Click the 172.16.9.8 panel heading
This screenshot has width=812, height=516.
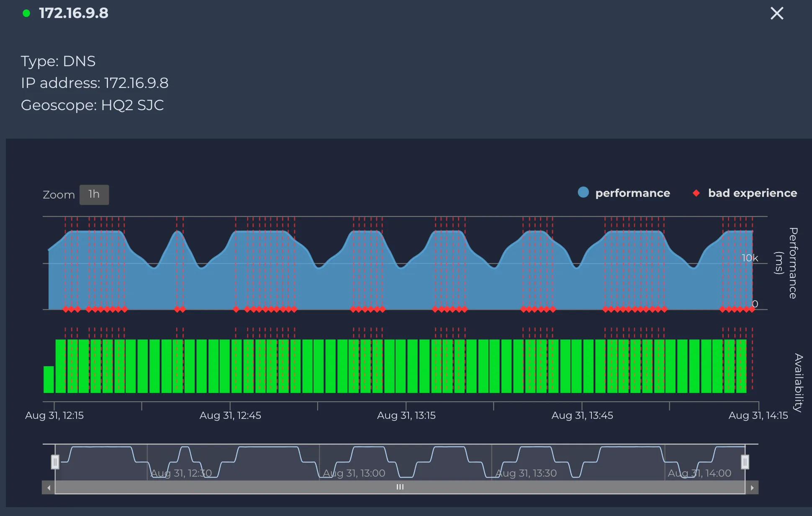coord(74,13)
